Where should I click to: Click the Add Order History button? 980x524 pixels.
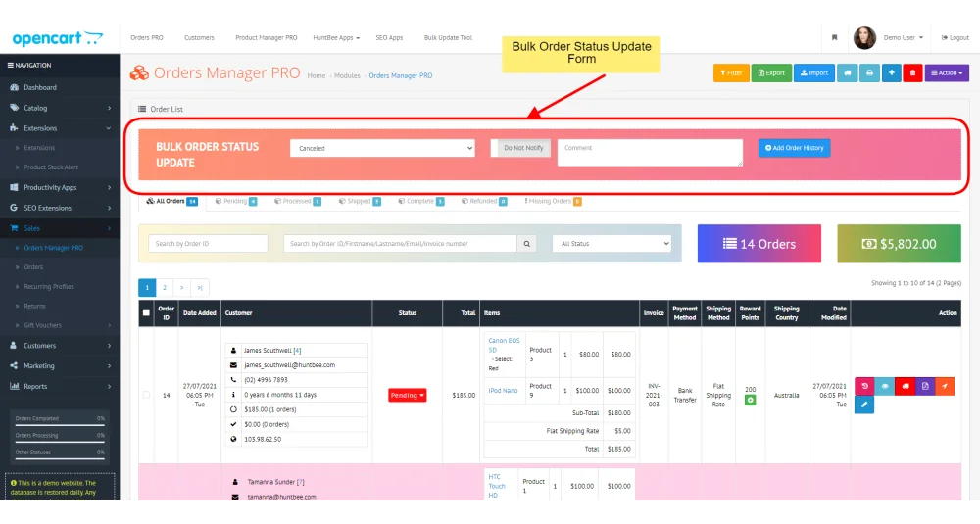(795, 148)
